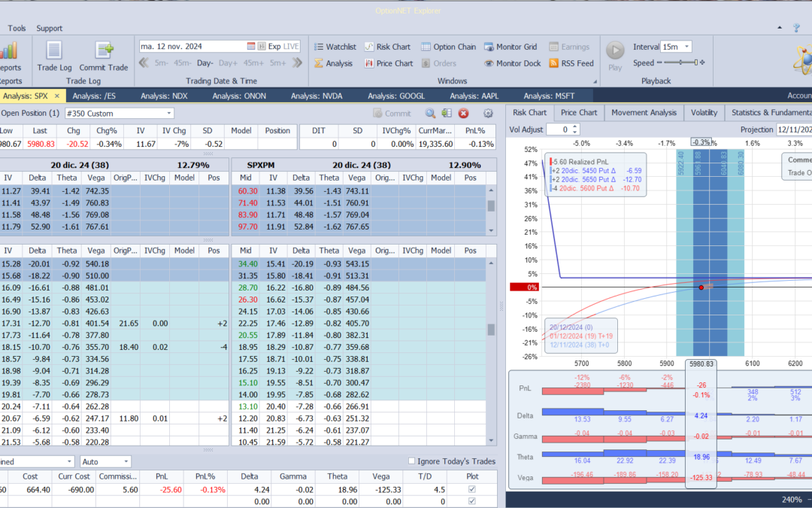Switch to Analysis: NVDA tab
Viewport: 812px width, 508px height.
click(317, 96)
